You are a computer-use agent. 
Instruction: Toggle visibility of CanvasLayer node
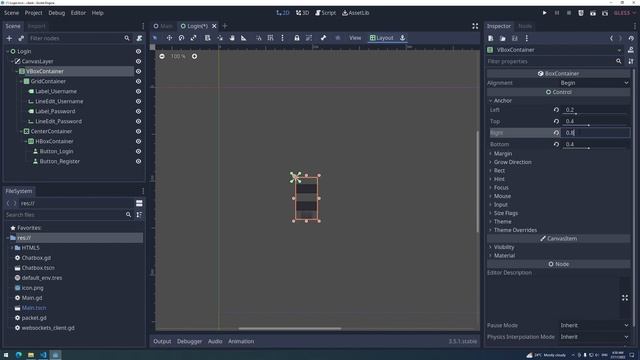click(x=138, y=61)
